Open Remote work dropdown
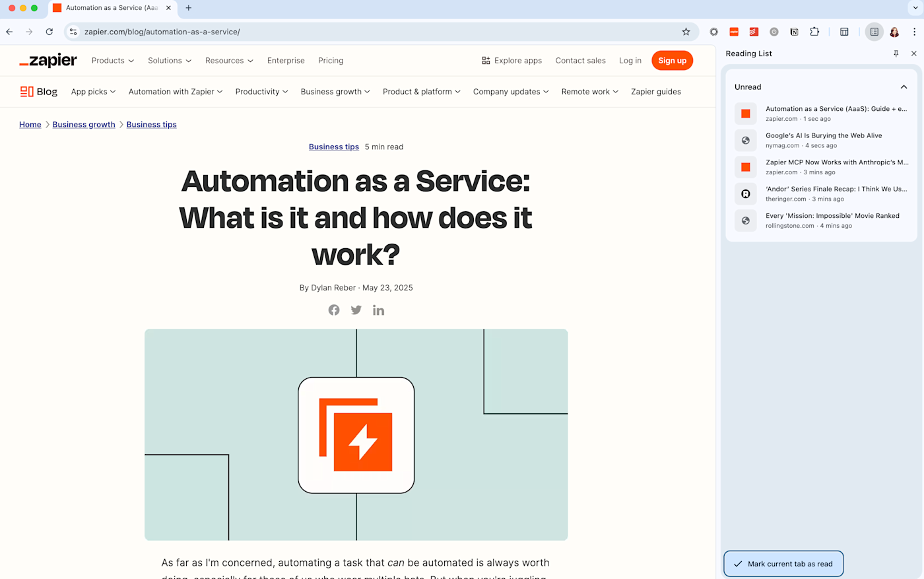 590,92
